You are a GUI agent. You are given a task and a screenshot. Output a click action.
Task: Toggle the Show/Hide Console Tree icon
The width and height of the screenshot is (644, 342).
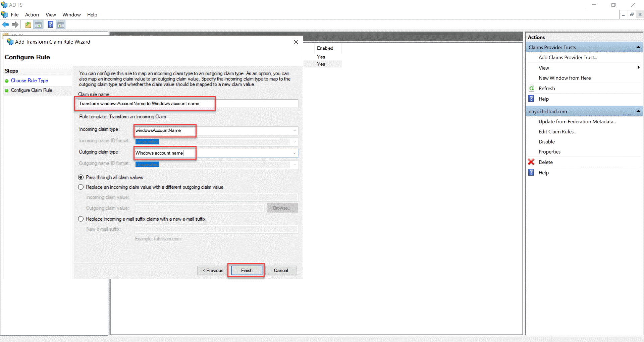(x=38, y=24)
